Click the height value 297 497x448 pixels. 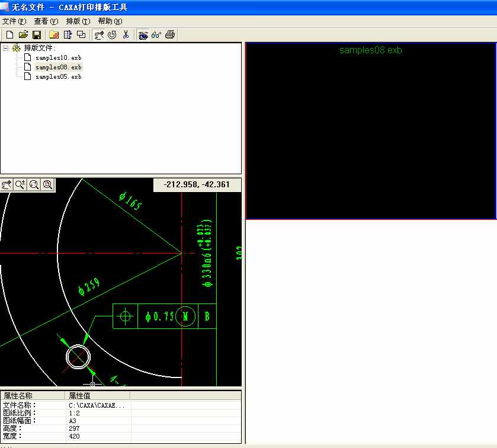pos(74,428)
